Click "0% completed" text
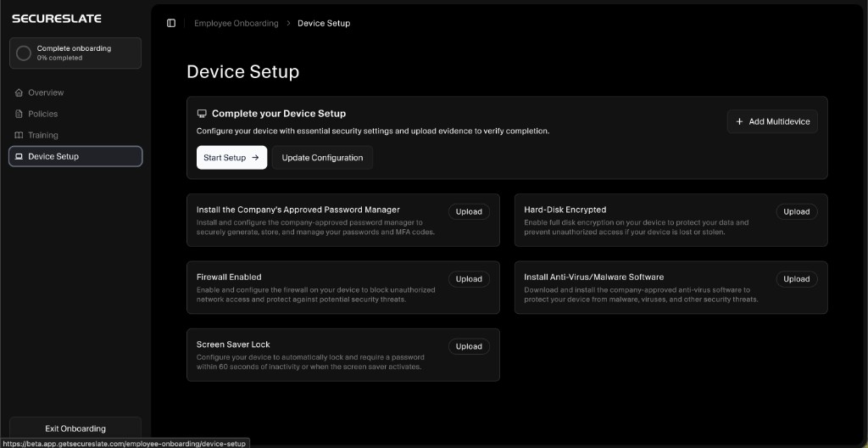The width and height of the screenshot is (868, 448). click(x=59, y=58)
